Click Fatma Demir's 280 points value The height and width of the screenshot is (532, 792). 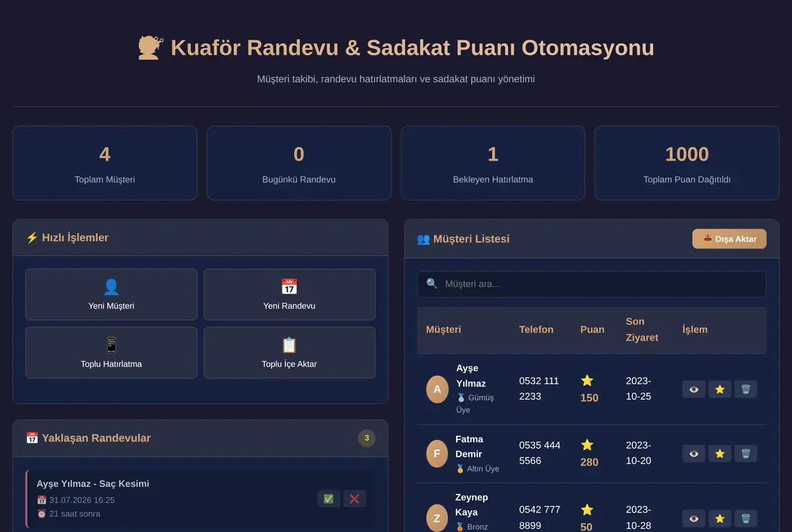(589, 462)
